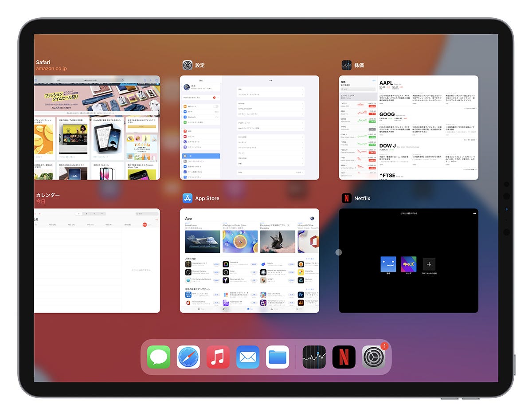Screen dimensions: 532x416
Task: Tap the search tab in App Store tab bar
Action: pos(300,308)
